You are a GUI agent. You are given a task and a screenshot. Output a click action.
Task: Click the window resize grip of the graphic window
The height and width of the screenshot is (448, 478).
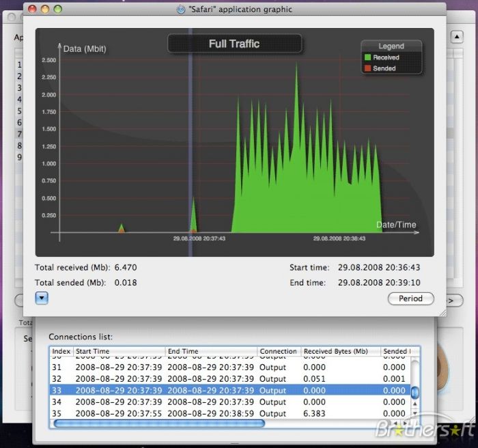pos(442,313)
